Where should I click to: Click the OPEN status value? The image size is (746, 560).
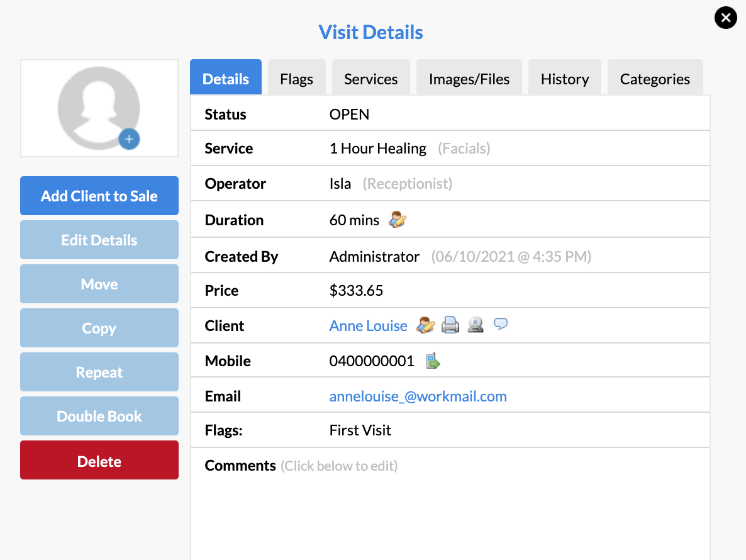[349, 114]
